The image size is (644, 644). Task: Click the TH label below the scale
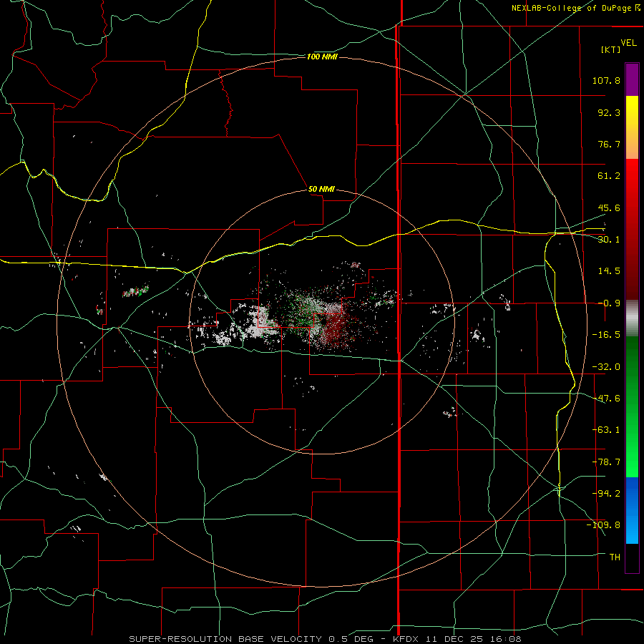click(615, 557)
